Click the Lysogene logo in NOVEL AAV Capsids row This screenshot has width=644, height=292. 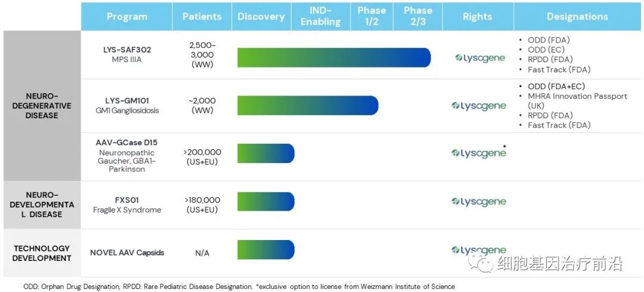[x=478, y=250]
